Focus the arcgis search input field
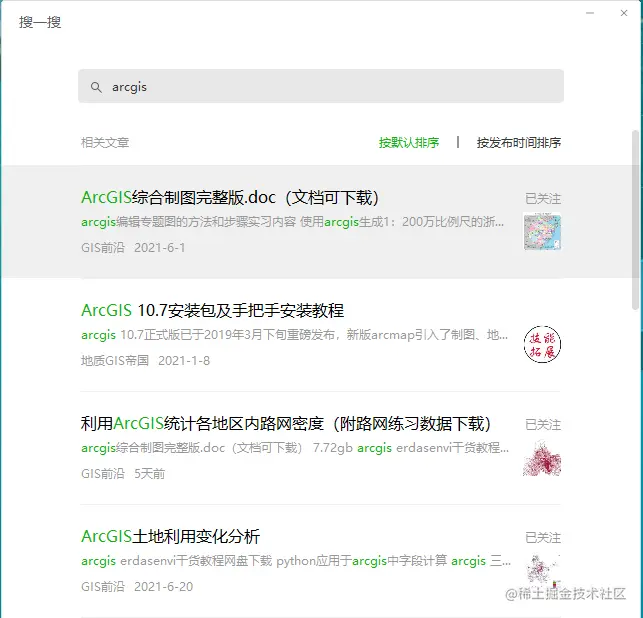The height and width of the screenshot is (618, 643). tap(321, 86)
